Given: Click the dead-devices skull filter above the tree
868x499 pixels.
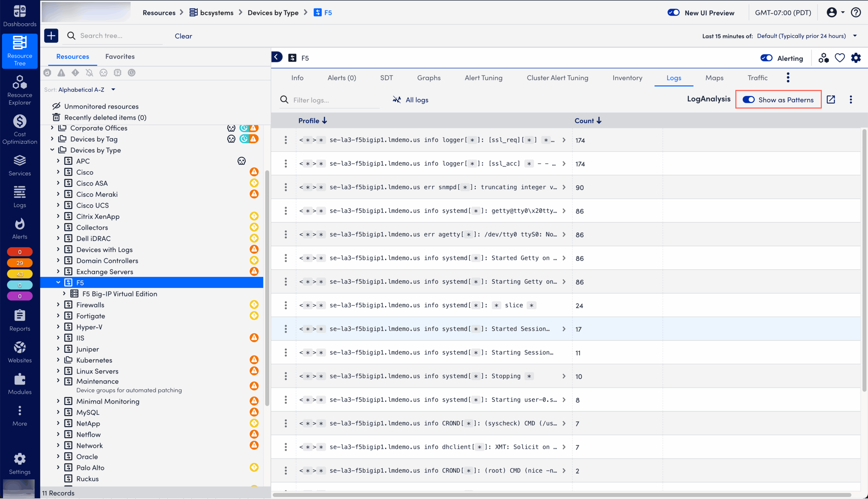Looking at the screenshot, I should pyautogui.click(x=103, y=73).
